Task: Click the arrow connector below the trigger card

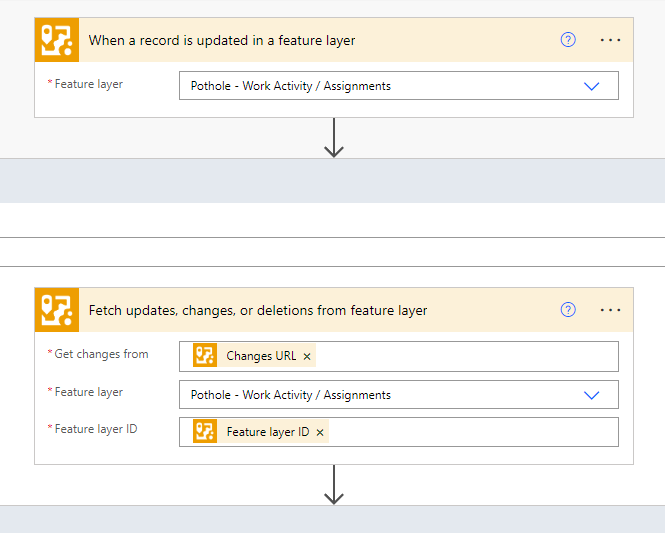Action: tap(334, 138)
